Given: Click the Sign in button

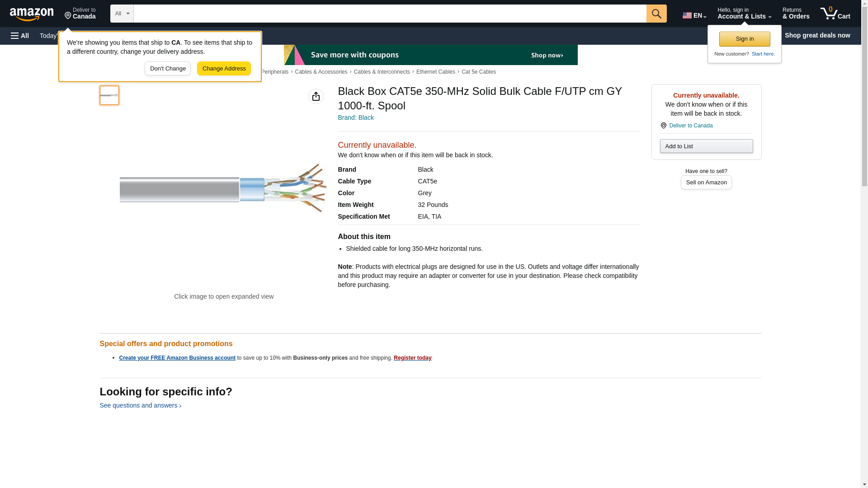Looking at the screenshot, I should pos(745,39).
